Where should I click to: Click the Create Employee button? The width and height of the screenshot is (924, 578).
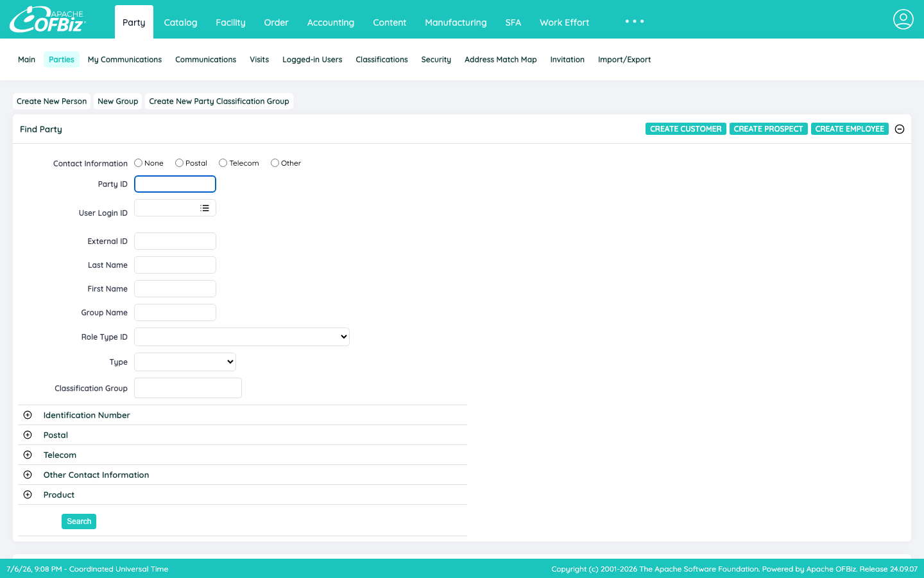point(850,129)
